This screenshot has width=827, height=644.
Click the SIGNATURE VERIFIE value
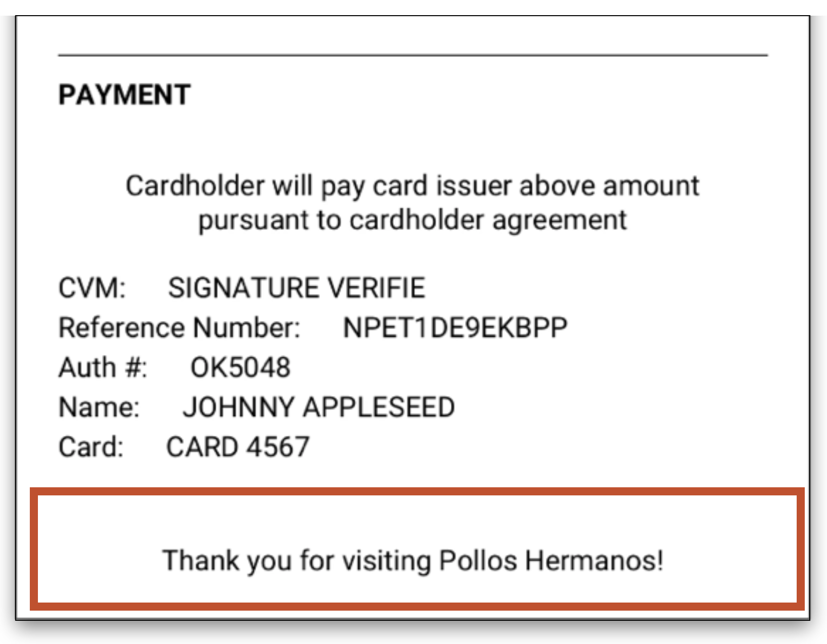(297, 288)
